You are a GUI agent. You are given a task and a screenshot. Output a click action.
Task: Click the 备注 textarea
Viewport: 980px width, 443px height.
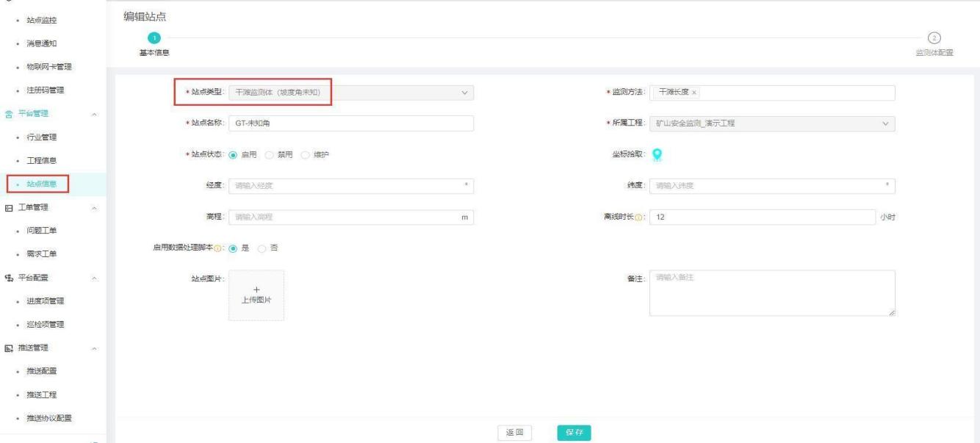point(771,293)
